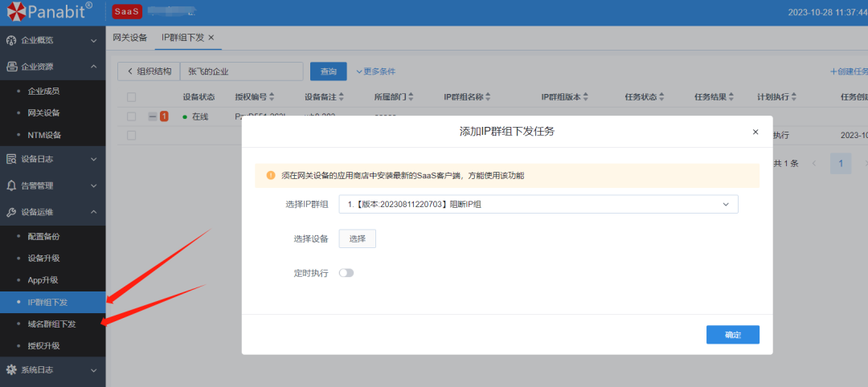Viewport: 868px width, 387px height.
Task: Sort by 计划执行 column arrows
Action: pos(793,96)
